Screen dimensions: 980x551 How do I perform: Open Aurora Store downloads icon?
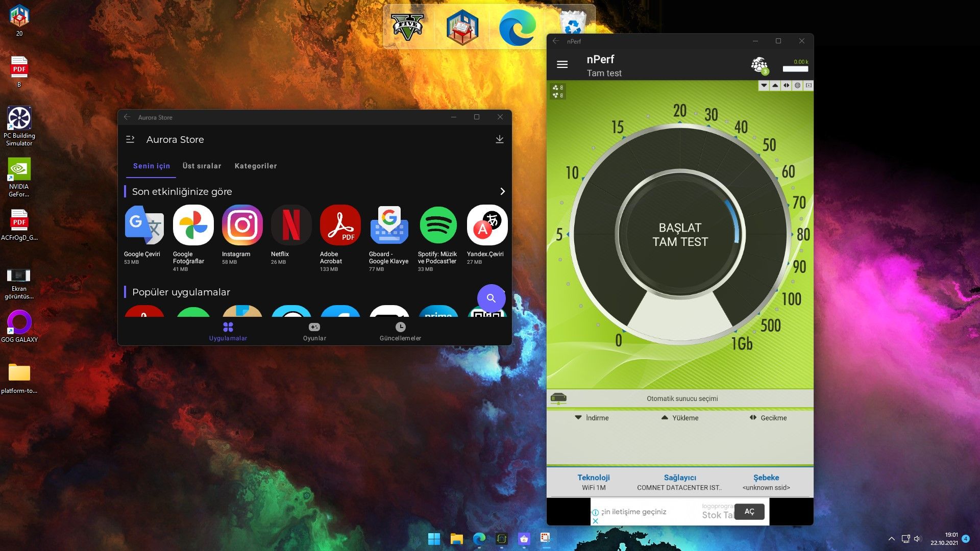(x=499, y=139)
